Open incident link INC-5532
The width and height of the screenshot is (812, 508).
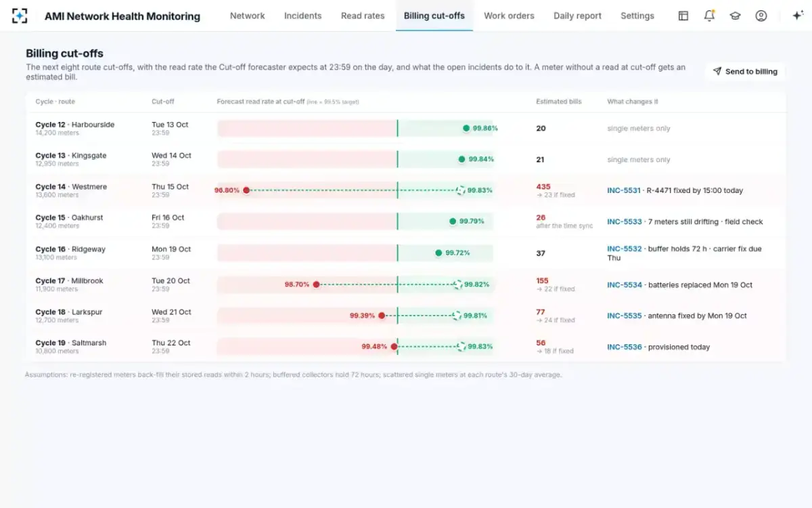624,249
